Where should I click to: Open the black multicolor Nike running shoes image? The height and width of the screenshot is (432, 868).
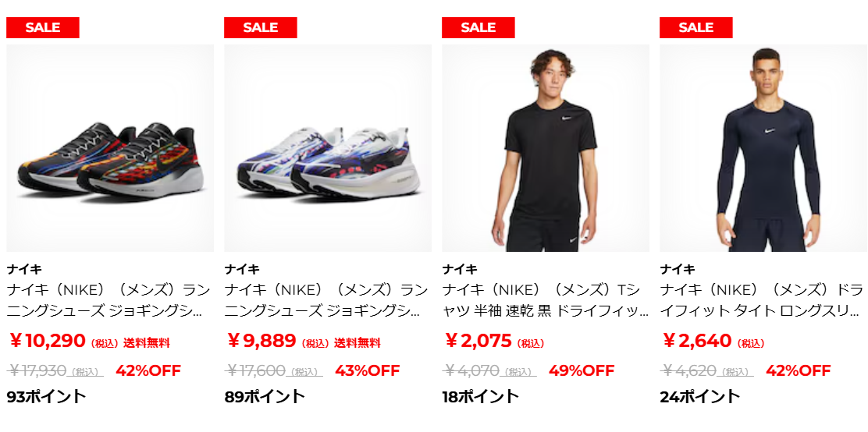(110, 148)
